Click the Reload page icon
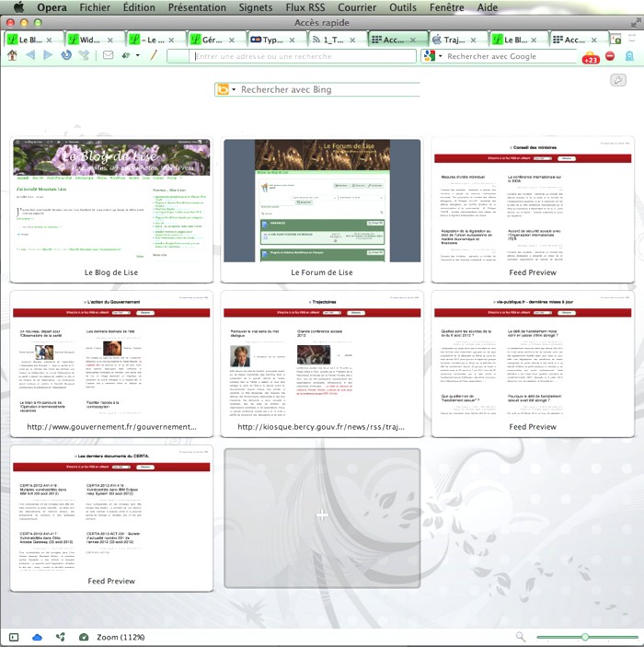This screenshot has height=647, width=644. click(66, 56)
